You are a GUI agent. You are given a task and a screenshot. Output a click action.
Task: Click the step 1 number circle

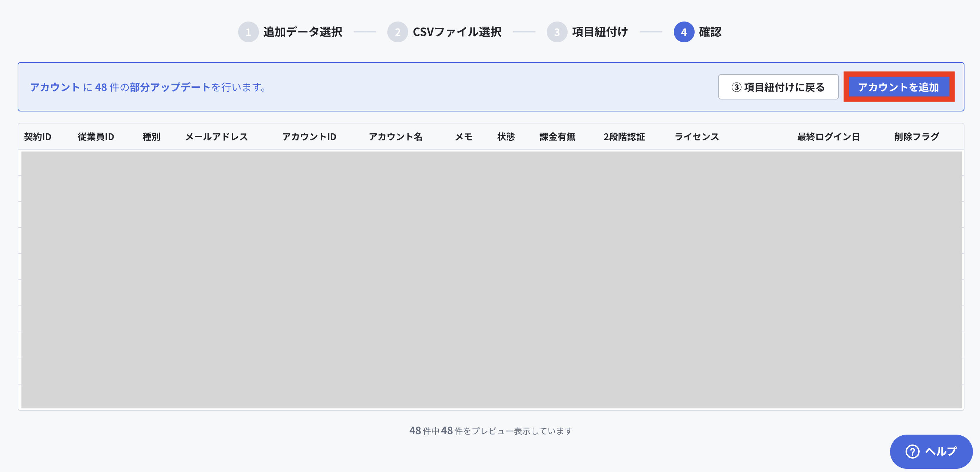tap(248, 32)
